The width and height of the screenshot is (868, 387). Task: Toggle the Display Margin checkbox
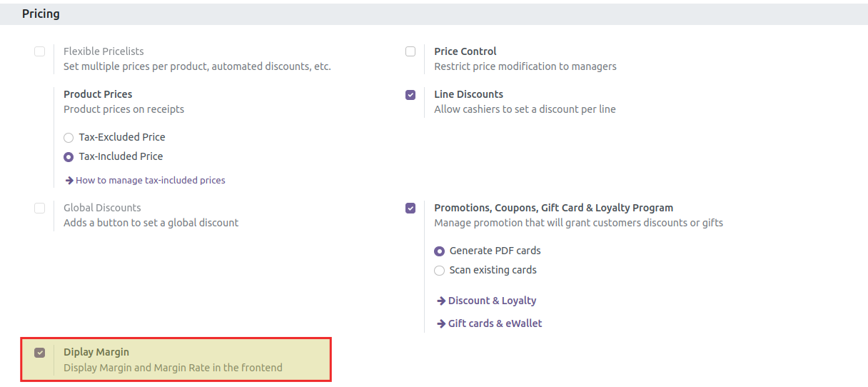point(40,352)
